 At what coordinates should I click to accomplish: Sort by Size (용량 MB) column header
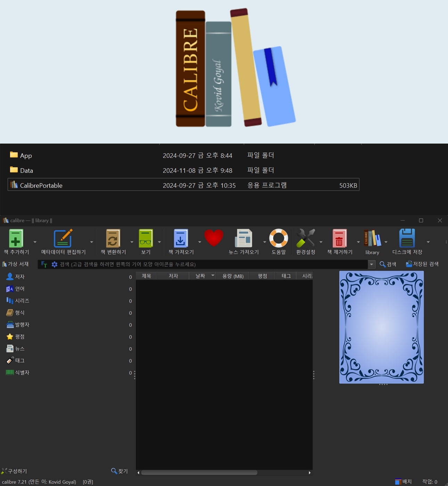coord(233,276)
